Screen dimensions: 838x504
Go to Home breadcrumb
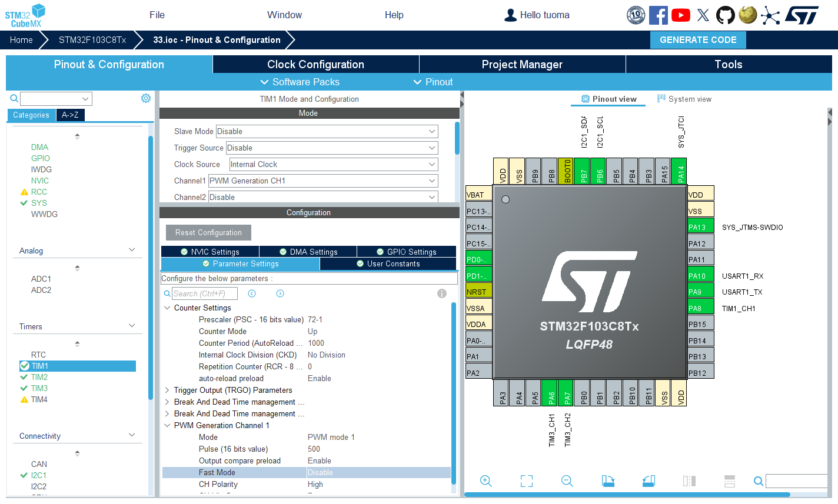(x=21, y=40)
